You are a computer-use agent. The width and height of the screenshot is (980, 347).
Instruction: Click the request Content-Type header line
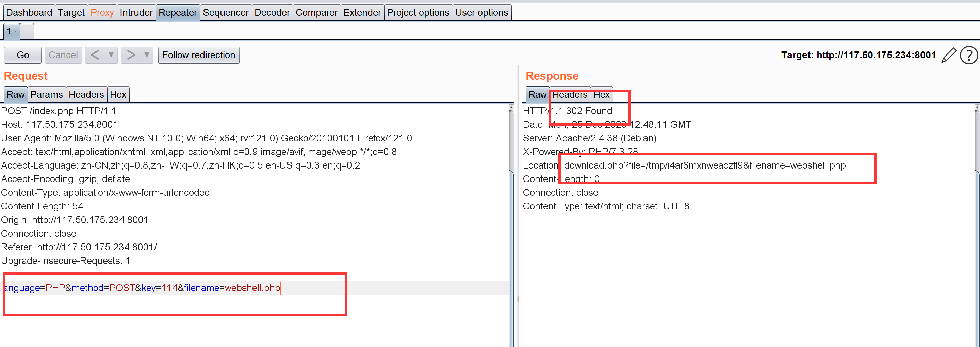105,193
